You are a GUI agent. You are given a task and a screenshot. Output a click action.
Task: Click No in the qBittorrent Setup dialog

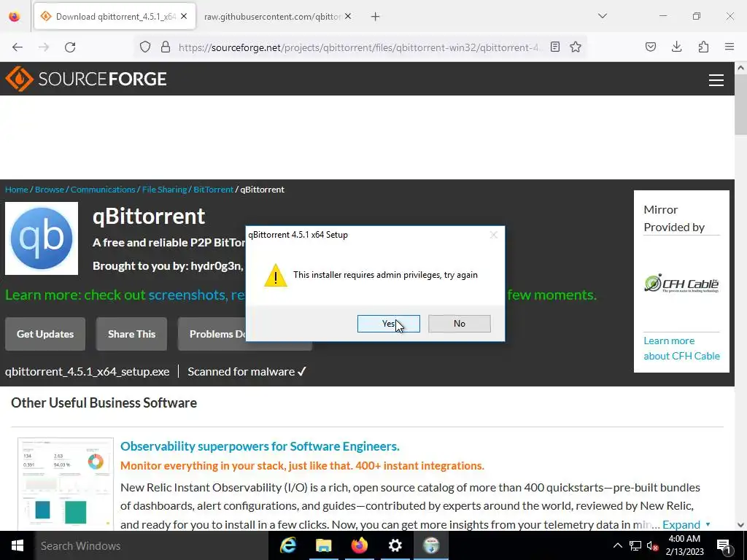[460, 324]
